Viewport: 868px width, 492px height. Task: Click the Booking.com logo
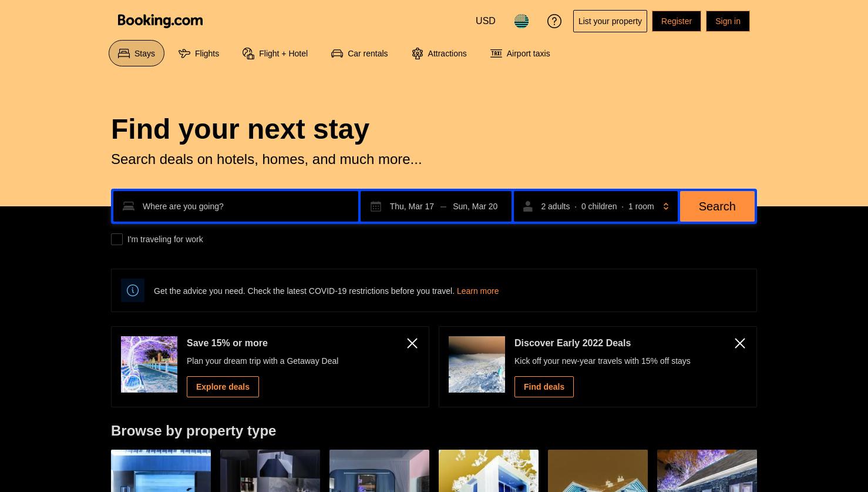(x=160, y=21)
